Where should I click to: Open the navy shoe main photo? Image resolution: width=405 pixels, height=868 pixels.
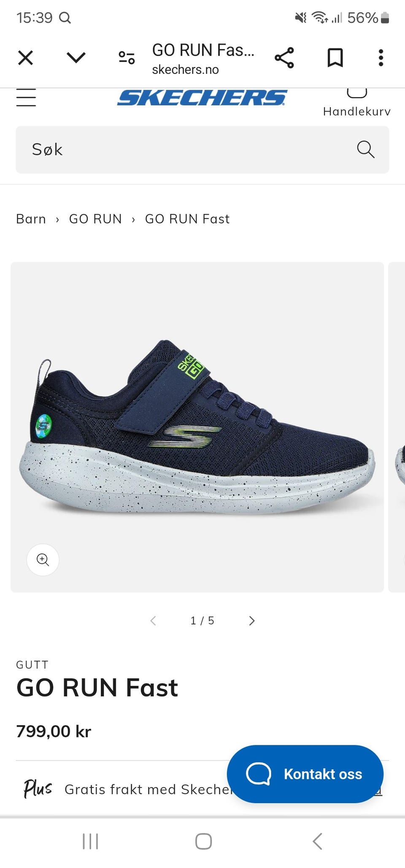[197, 427]
